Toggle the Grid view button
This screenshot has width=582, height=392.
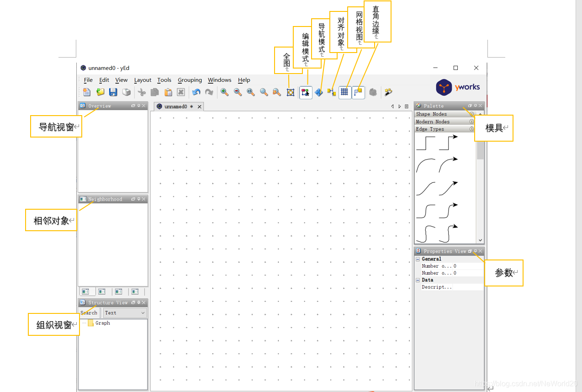tap(345, 92)
